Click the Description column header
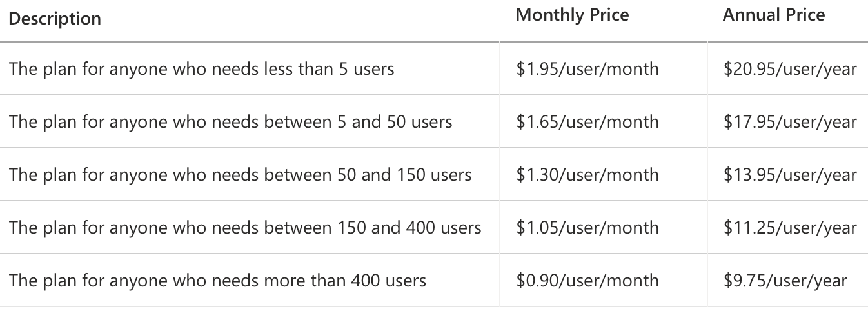 [55, 19]
